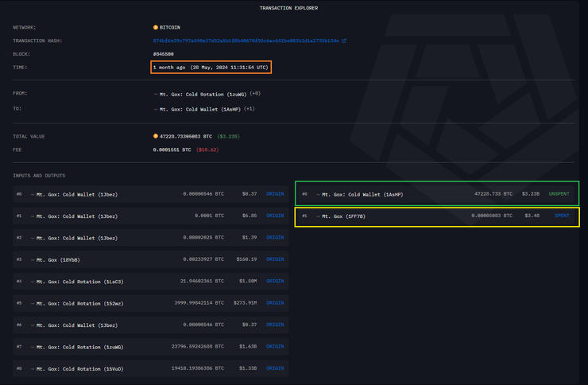
Task: Expand the (+1) additional recipients indicator
Action: pos(249,108)
